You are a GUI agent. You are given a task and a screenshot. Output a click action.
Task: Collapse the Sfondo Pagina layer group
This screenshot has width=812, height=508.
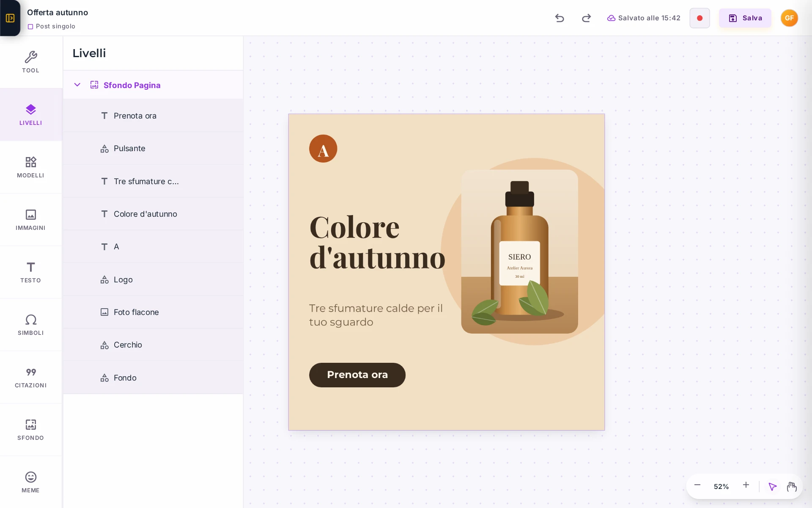(77, 85)
